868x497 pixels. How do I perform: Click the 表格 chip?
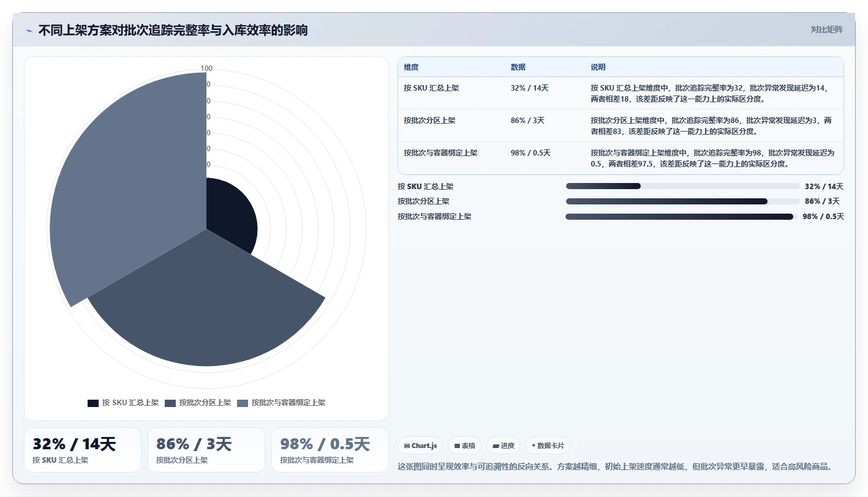pyautogui.click(x=465, y=446)
